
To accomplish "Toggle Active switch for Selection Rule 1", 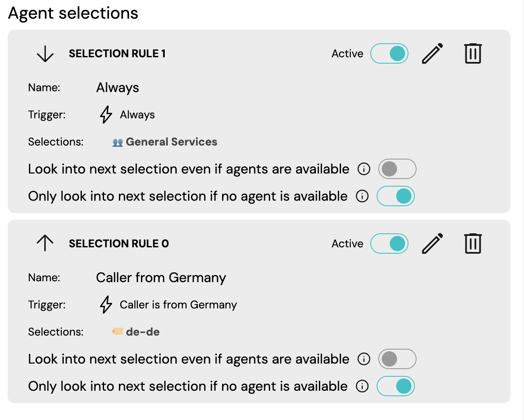I will click(389, 53).
